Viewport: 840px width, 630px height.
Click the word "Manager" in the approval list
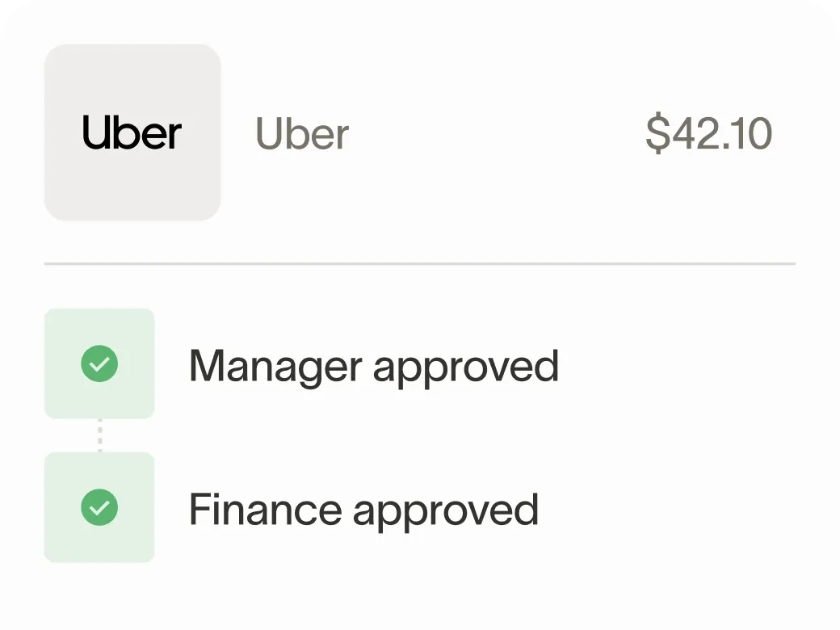[275, 366]
